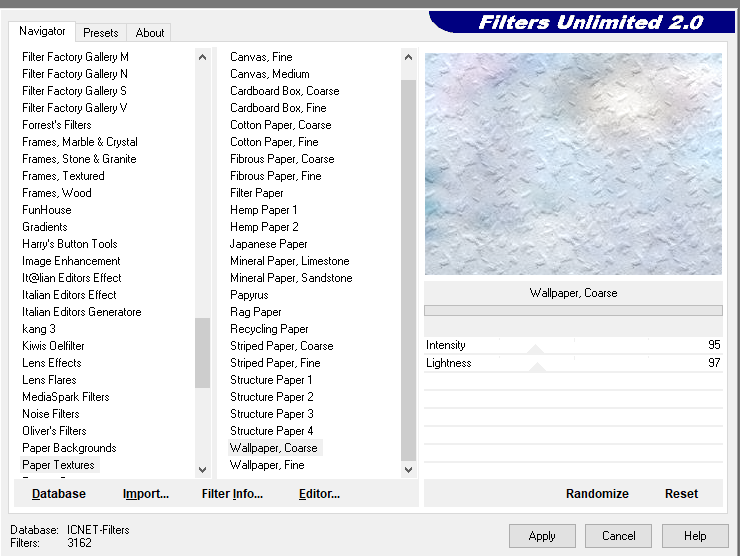Select the Japanese Paper filter
Viewport: 740px width, 556px height.
click(268, 244)
